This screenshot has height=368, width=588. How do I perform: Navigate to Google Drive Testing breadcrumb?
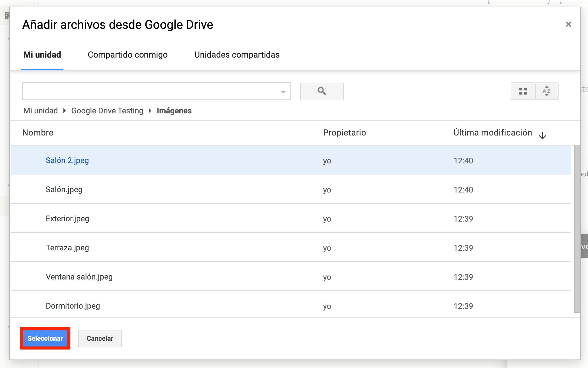coord(107,111)
